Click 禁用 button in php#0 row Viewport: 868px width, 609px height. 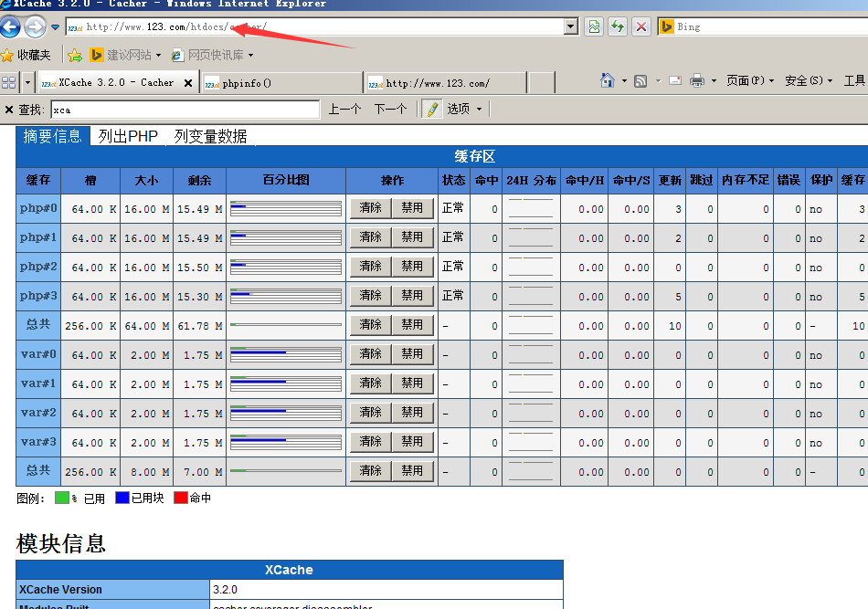click(412, 208)
